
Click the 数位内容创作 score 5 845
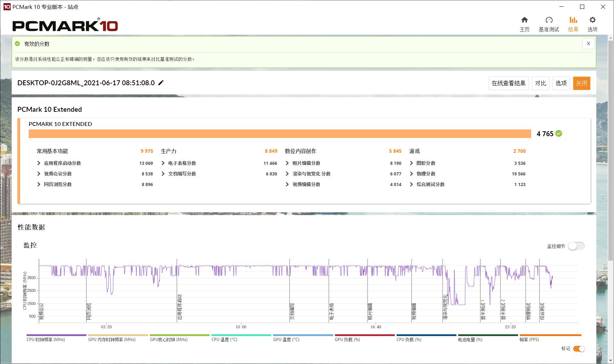point(395,151)
